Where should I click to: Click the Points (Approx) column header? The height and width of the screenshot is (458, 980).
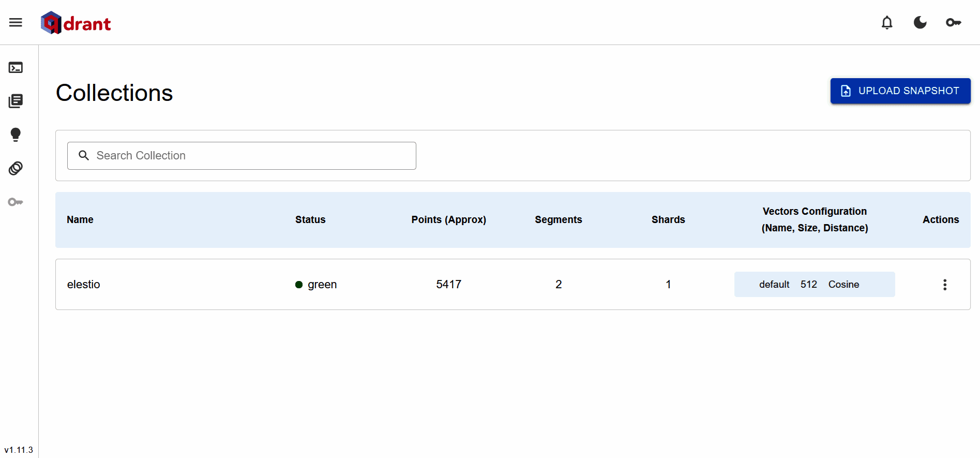[x=448, y=219]
